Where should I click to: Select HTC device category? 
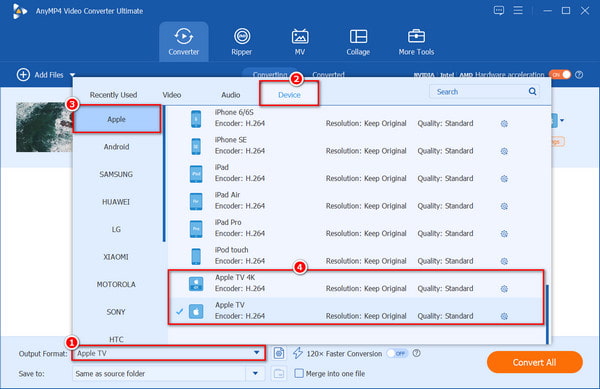pyautogui.click(x=116, y=339)
